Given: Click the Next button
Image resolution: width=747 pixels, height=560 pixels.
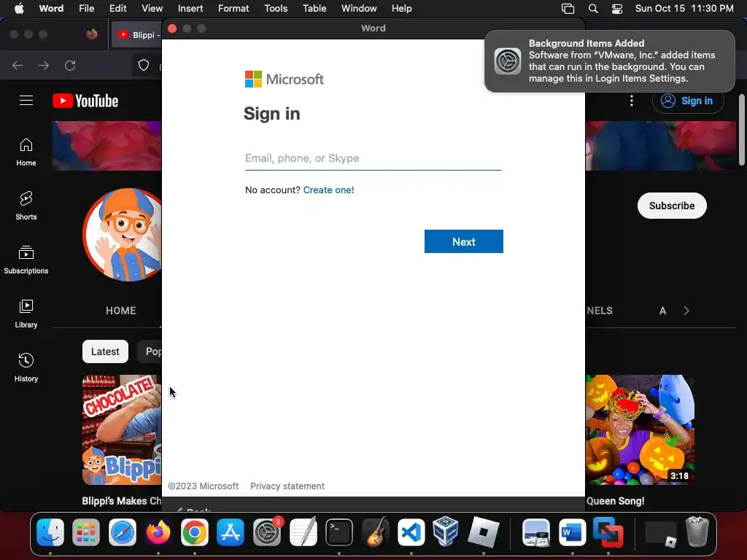Looking at the screenshot, I should (463, 241).
